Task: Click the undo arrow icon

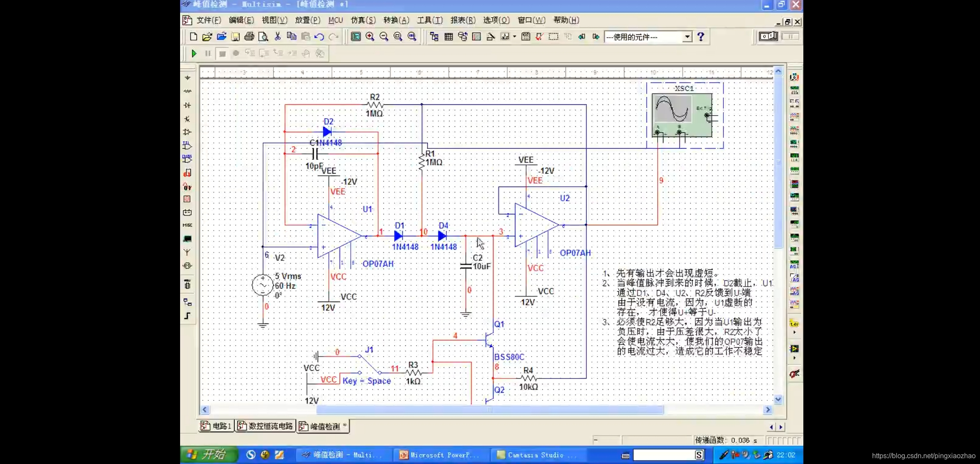Action: coord(319,37)
